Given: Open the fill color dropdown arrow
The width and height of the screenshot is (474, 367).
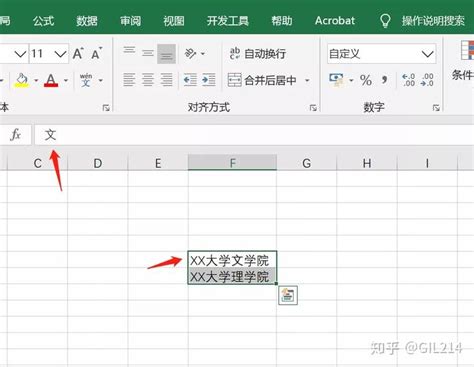Looking at the screenshot, I should [x=36, y=80].
